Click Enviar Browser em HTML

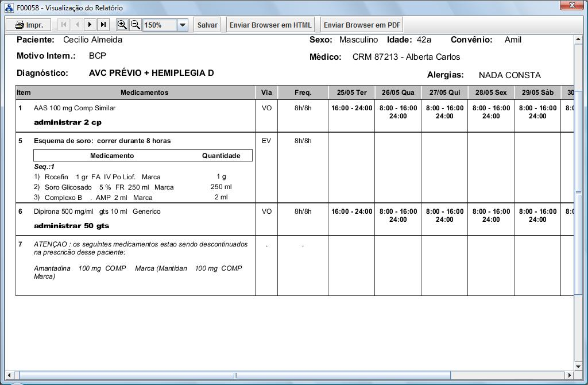coord(270,25)
